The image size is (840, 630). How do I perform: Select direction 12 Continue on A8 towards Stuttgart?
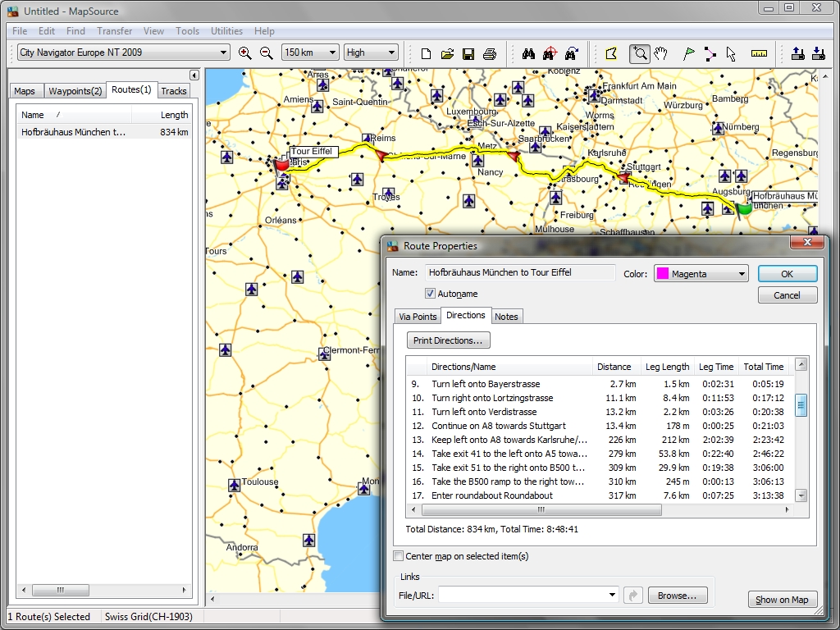tap(600, 426)
